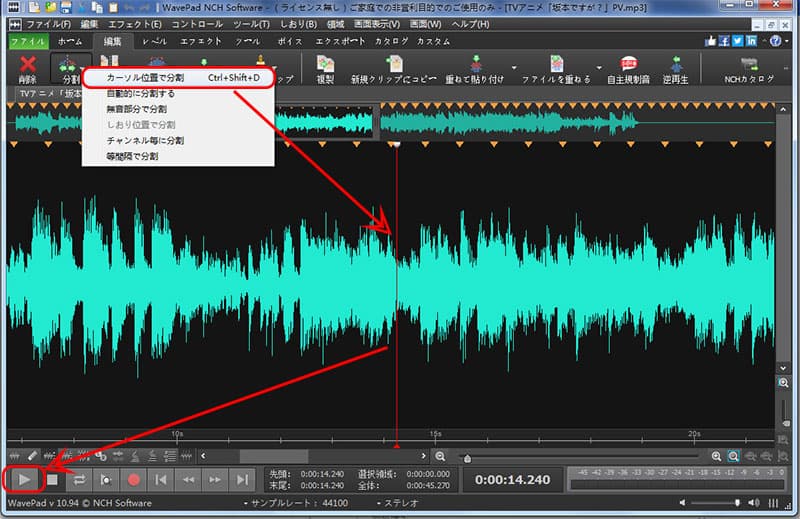Click the waveform scrollbar left arrow

click(203, 456)
